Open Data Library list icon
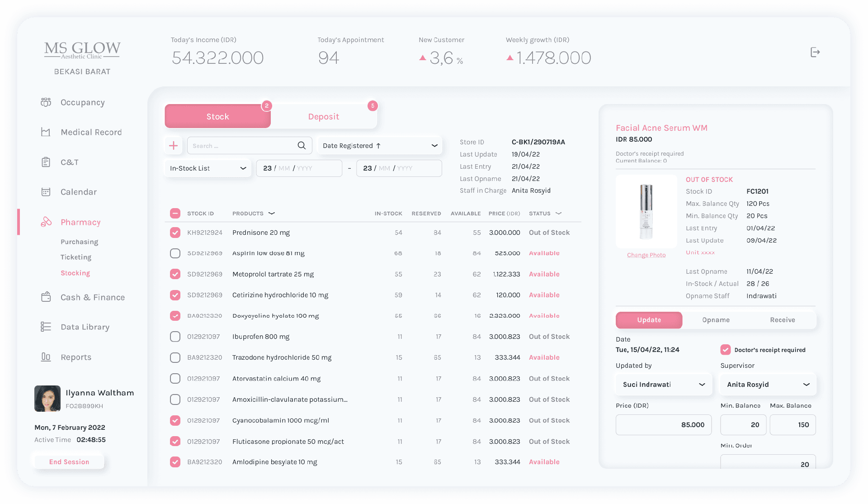This screenshot has width=868, height=504. pos(46,327)
